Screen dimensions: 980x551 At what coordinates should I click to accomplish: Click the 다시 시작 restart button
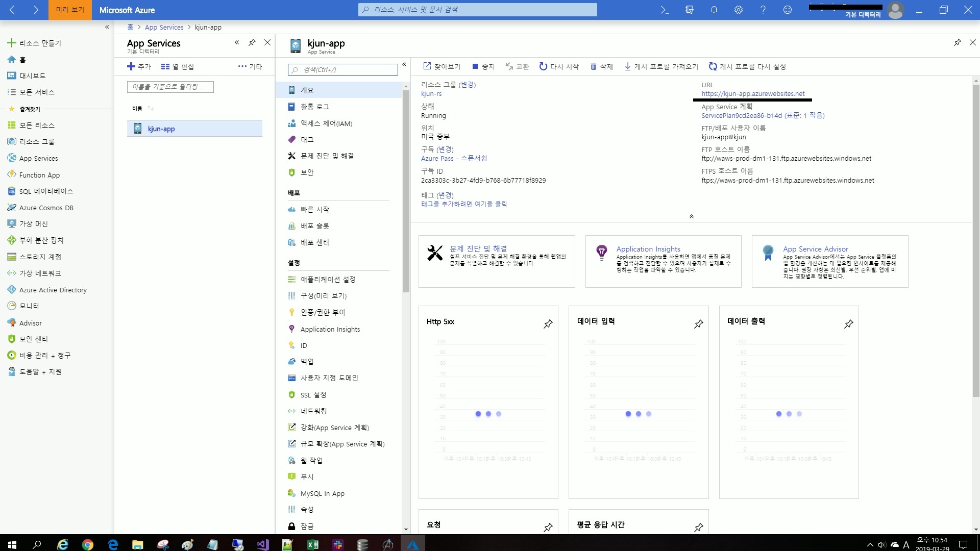(x=559, y=66)
